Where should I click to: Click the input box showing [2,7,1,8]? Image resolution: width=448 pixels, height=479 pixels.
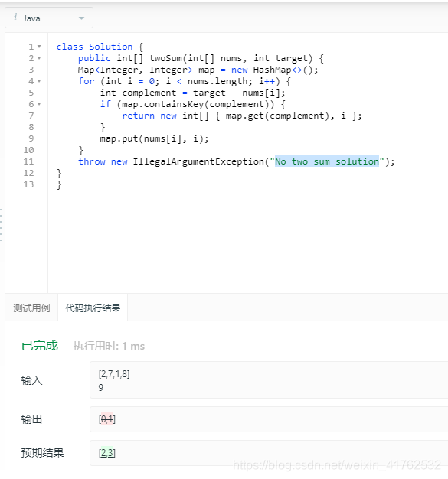(x=269, y=380)
